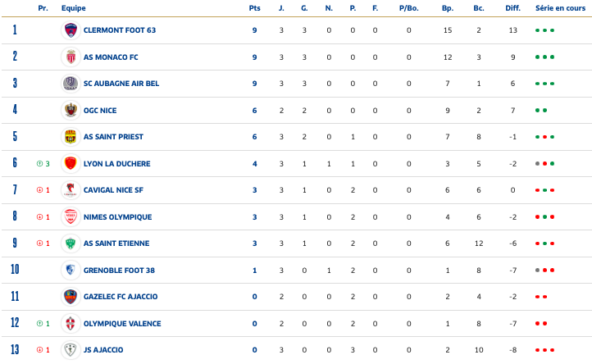Click the Lyon La Duchere red logo
Image resolution: width=592 pixels, height=364 pixels.
pos(71,163)
